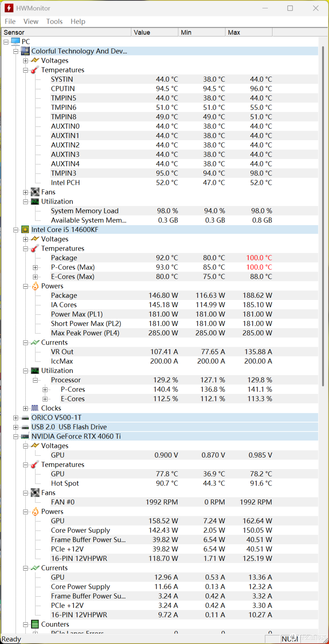This screenshot has width=329, height=644.
Task: Click the Ready status bar text
Action: 11,639
